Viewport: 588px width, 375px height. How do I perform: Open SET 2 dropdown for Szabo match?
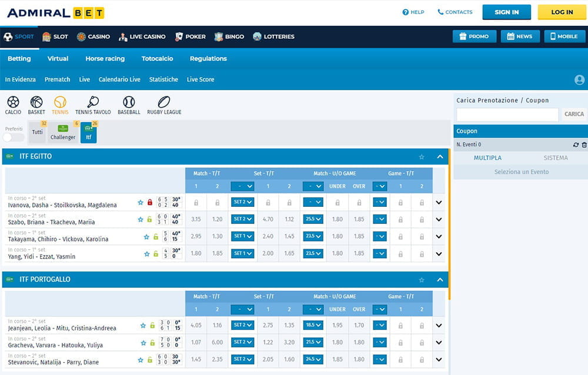point(242,219)
